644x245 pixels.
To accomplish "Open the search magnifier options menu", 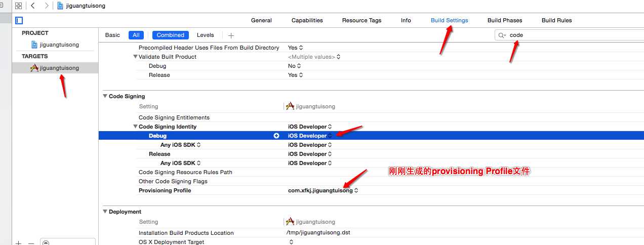I will point(502,35).
